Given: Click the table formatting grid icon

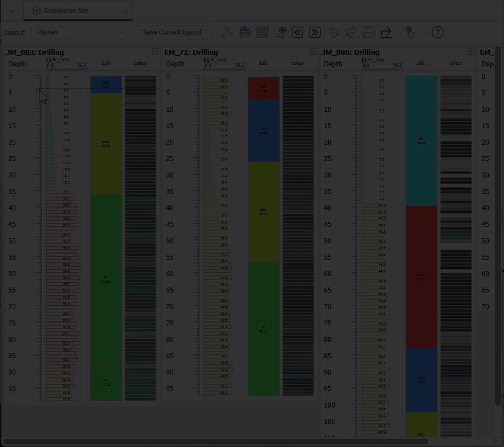Looking at the screenshot, I should coord(262,32).
